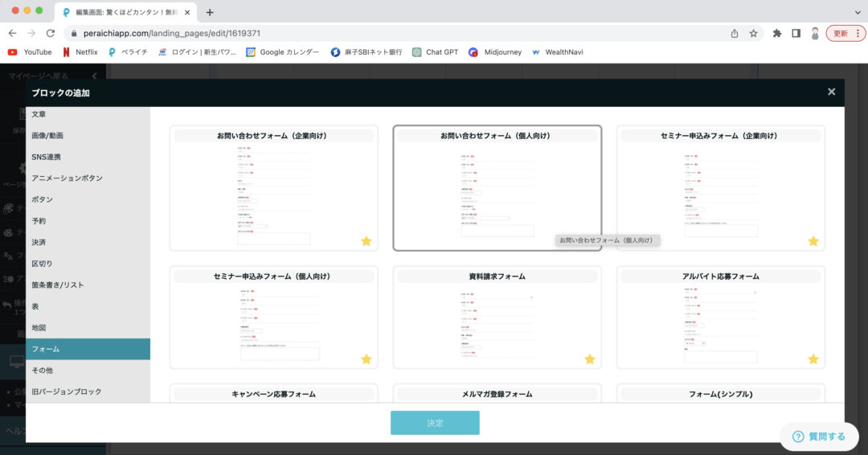
Task: Choose the セミナー申込みフォーム（個人向け） template
Action: pyautogui.click(x=274, y=318)
